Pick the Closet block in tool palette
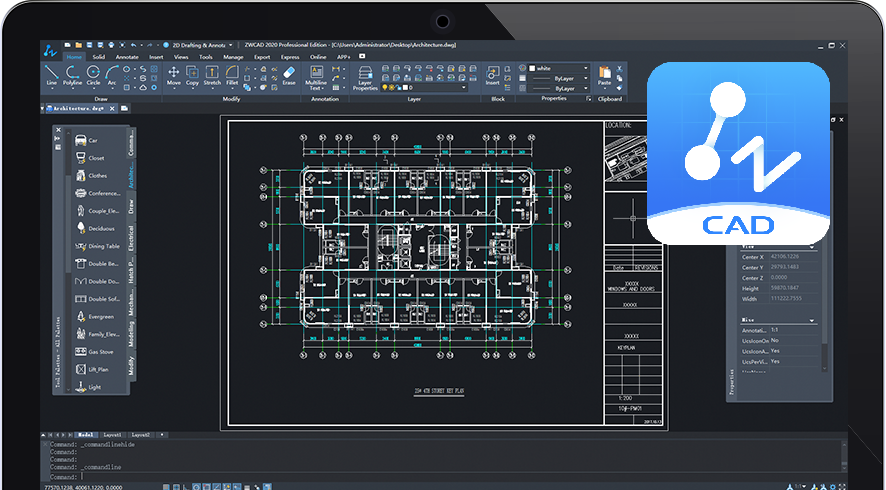This screenshot has height=490, width=886. [x=90, y=158]
